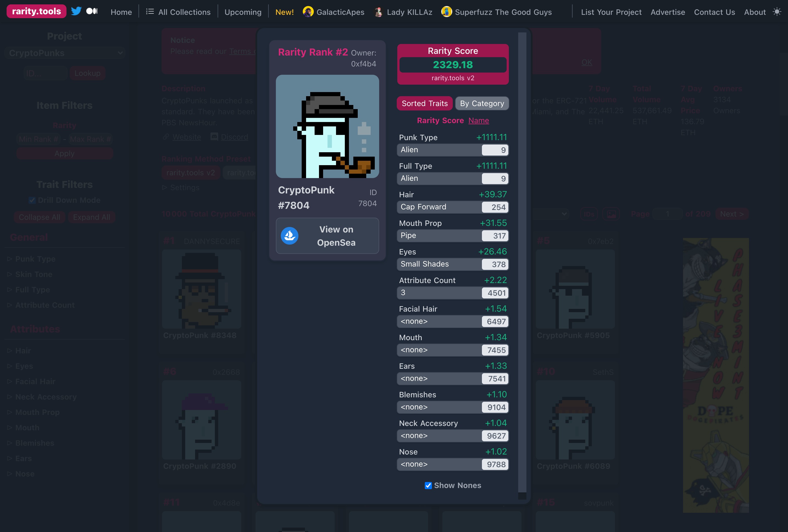This screenshot has width=788, height=532.
Task: Switch to the By Category view
Action: click(482, 103)
